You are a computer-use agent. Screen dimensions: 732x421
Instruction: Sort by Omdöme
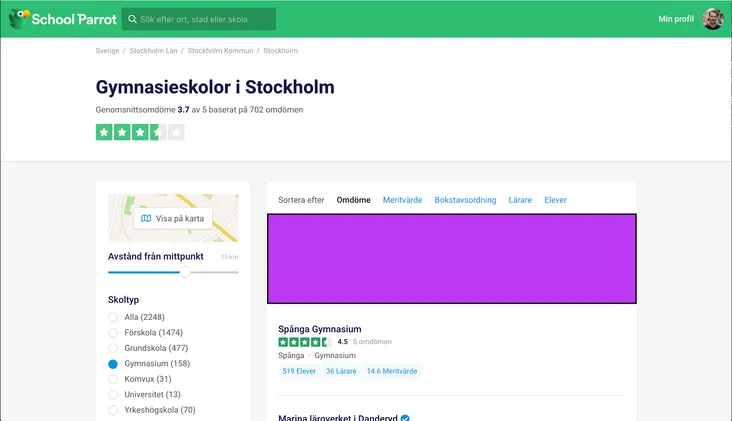click(x=353, y=200)
